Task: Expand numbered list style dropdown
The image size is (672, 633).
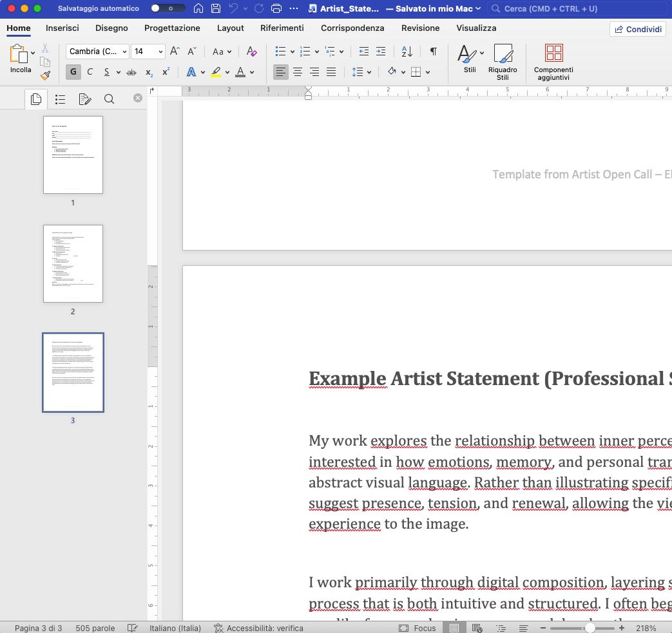Action: (317, 52)
